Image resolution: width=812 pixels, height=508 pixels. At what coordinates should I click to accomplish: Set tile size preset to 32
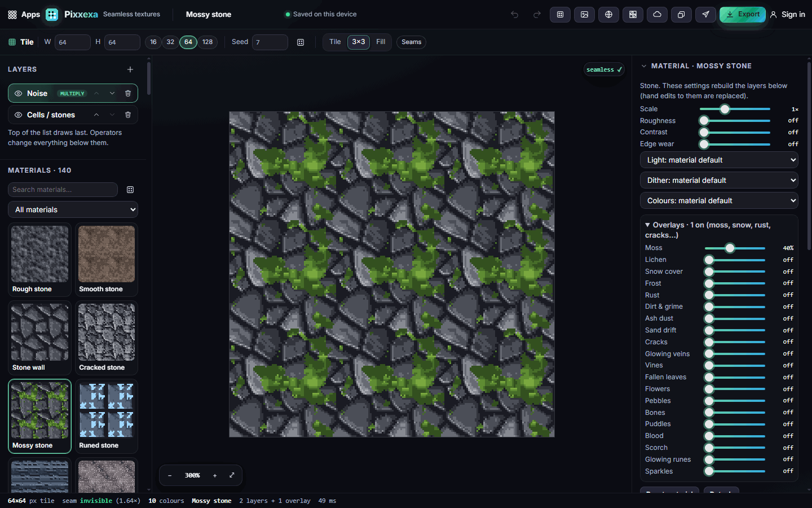170,42
